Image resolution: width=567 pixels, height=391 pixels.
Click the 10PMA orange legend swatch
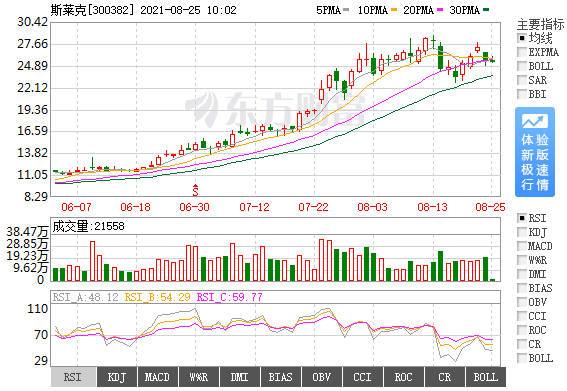click(x=394, y=10)
